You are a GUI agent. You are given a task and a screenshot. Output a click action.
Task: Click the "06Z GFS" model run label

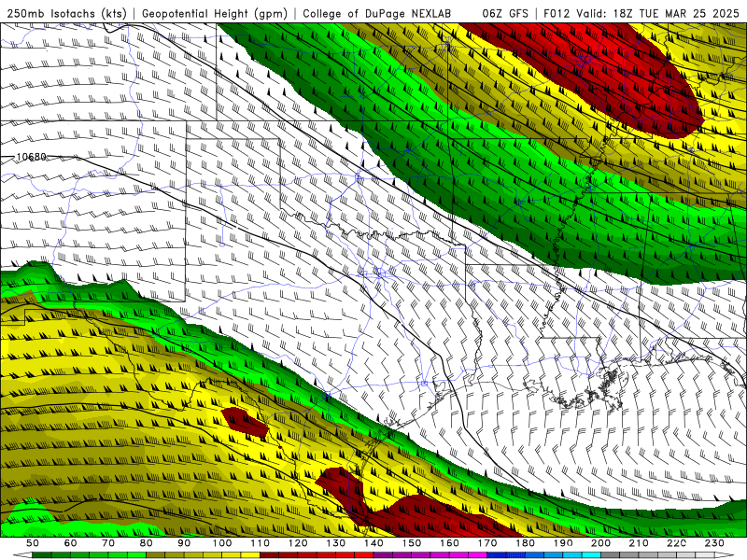tap(505, 13)
